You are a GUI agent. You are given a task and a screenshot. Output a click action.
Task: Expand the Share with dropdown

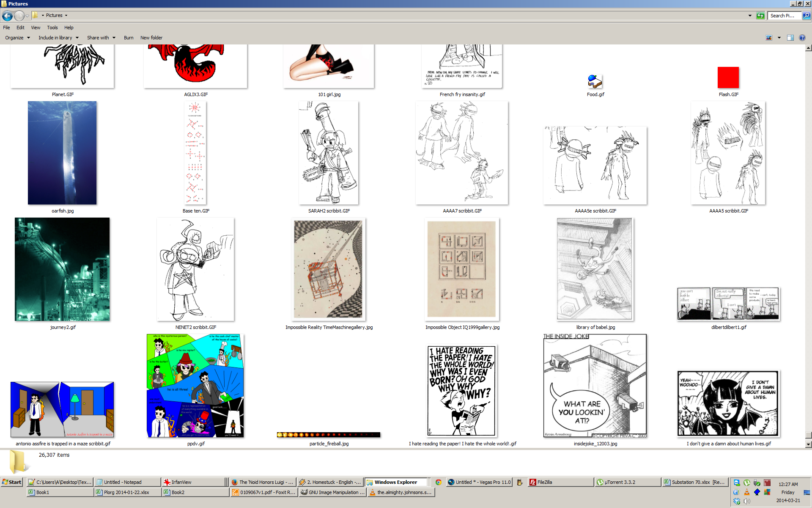click(101, 38)
